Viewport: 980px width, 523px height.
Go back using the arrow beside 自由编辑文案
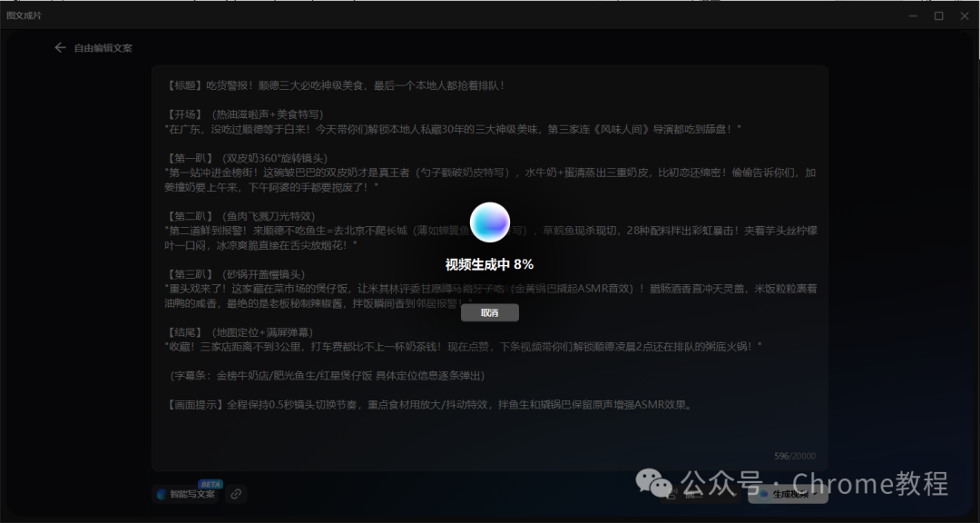60,47
